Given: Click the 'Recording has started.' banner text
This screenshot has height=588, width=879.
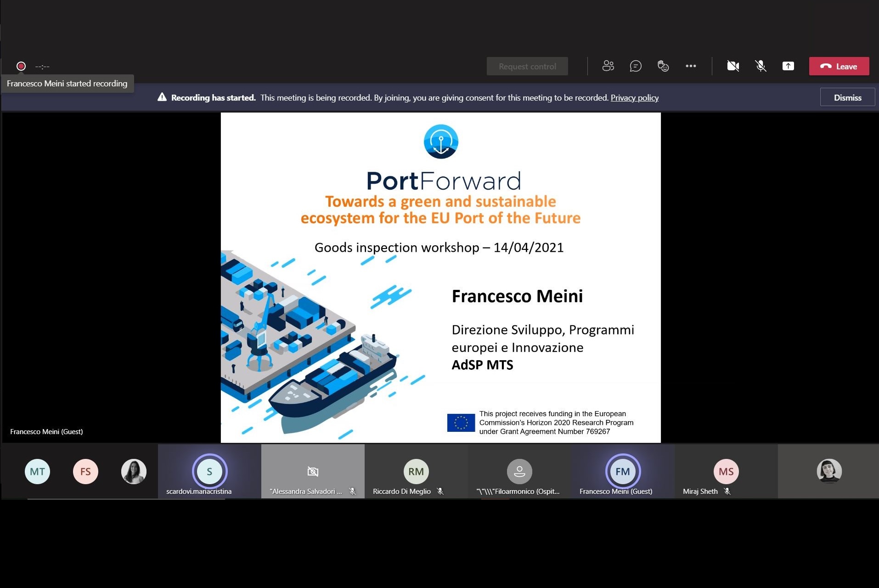Looking at the screenshot, I should click(x=214, y=97).
